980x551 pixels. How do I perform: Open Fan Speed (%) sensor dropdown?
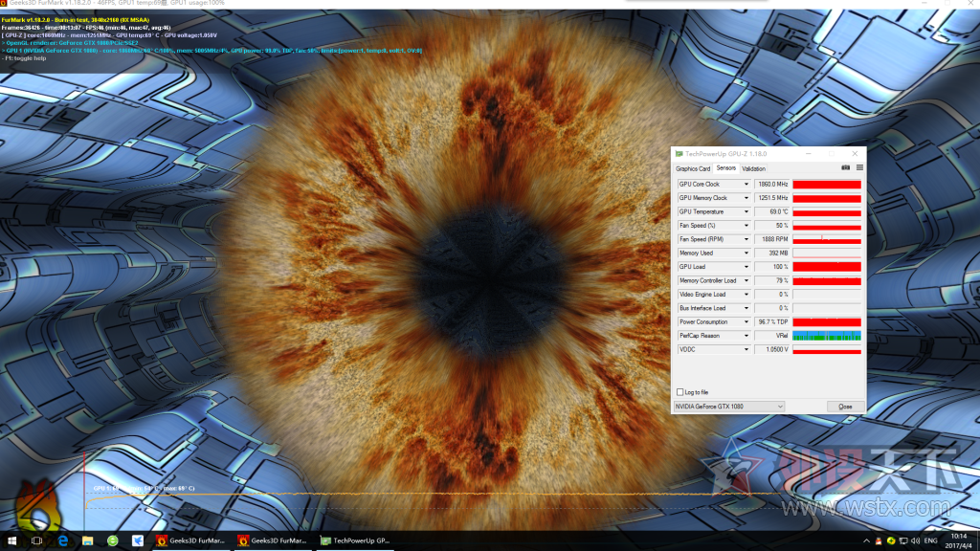click(x=746, y=226)
